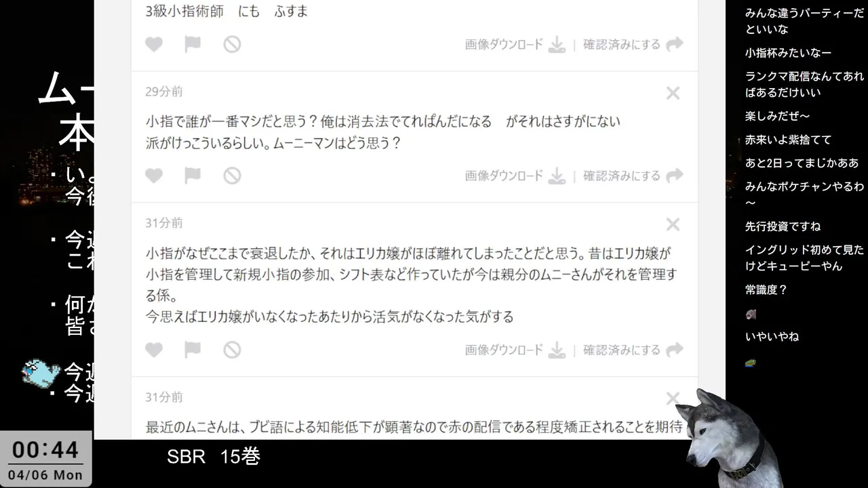Mark 31分前 エリカ嬢 message as 確認済み
The height and width of the screenshot is (488, 868).
[633, 350]
